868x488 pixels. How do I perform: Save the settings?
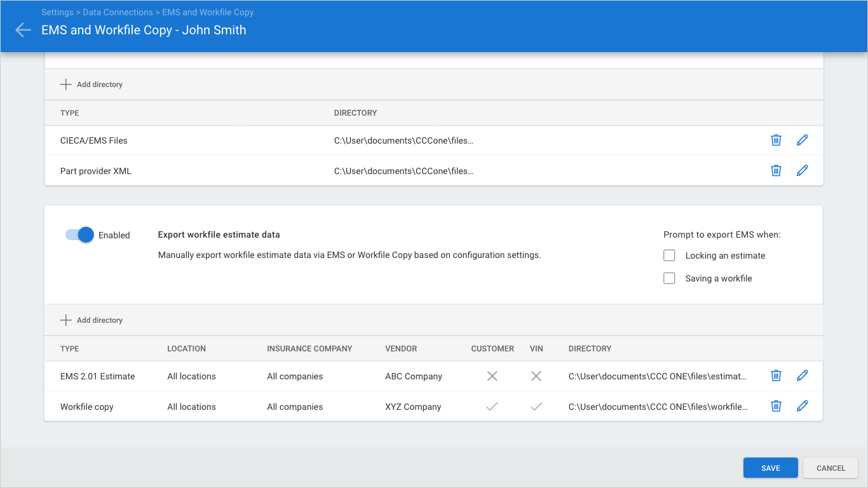coord(771,468)
